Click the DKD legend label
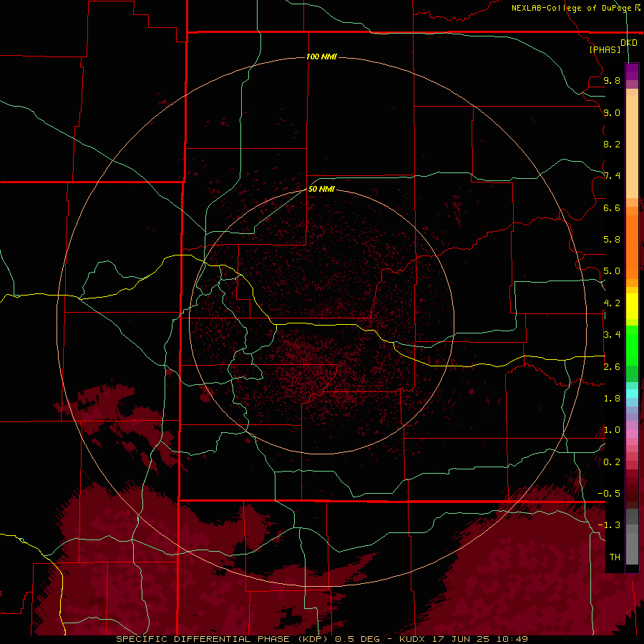This screenshot has height=644, width=644. click(x=628, y=43)
